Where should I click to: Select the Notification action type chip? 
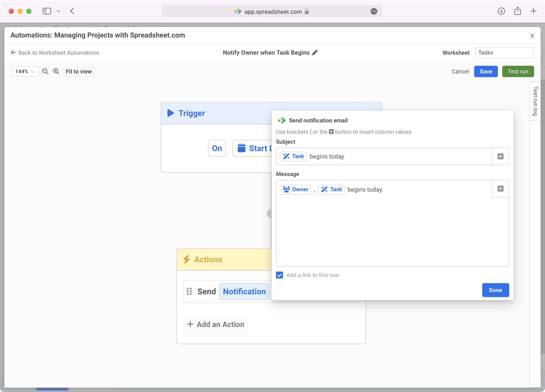coord(244,291)
